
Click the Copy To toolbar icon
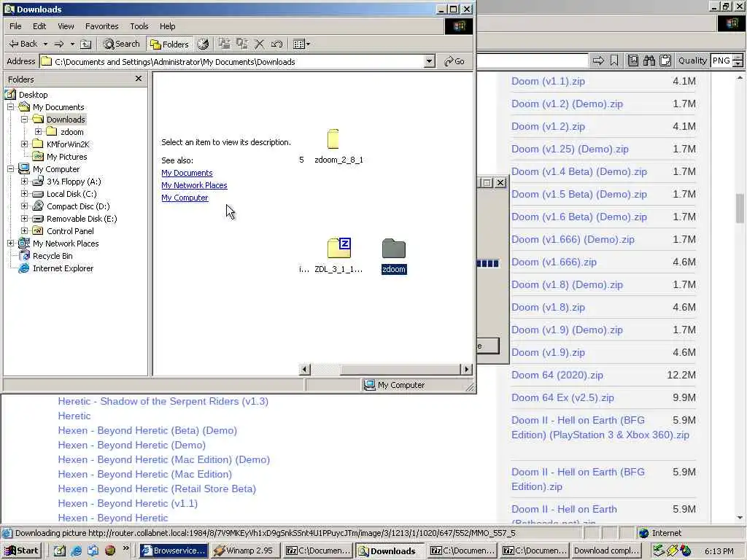tap(242, 44)
